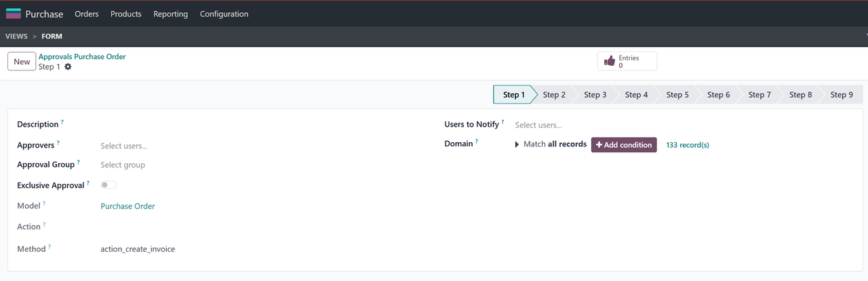Screen dimensions: 868x281
Task: Click the help tooltip mark beside Action
Action: 45,224
